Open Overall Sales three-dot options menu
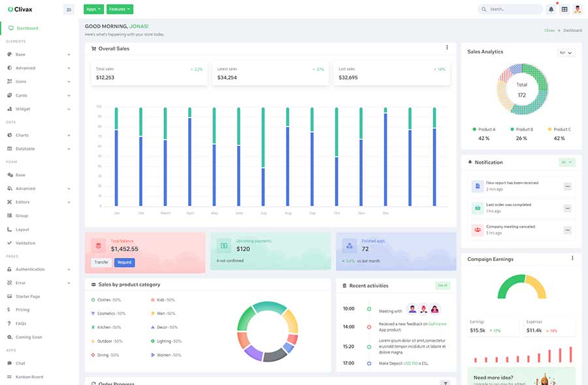 click(447, 48)
